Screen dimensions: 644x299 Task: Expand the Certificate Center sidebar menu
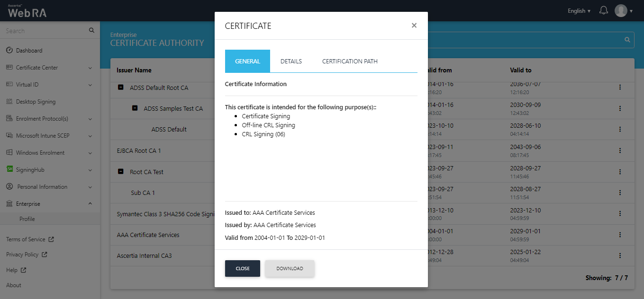tap(90, 68)
